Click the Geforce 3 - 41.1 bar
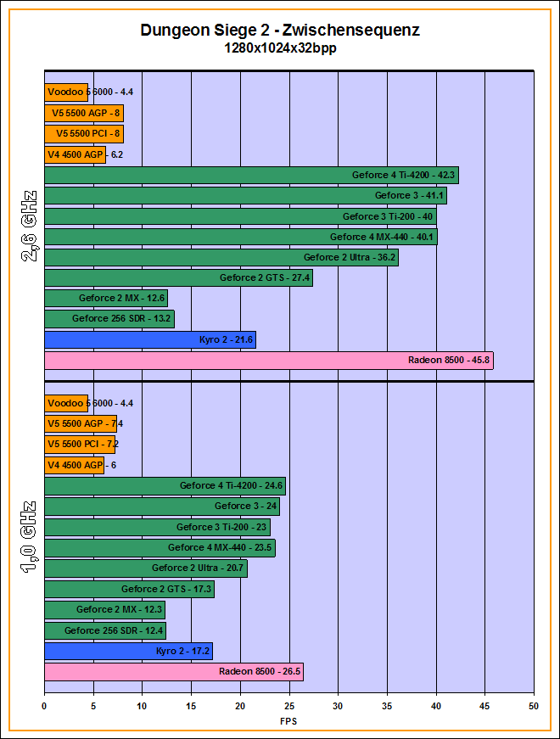Image resolution: width=560 pixels, height=739 pixels. [x=245, y=196]
